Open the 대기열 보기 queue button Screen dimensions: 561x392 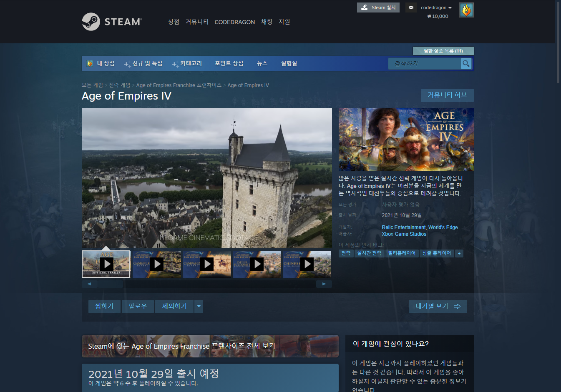(438, 306)
